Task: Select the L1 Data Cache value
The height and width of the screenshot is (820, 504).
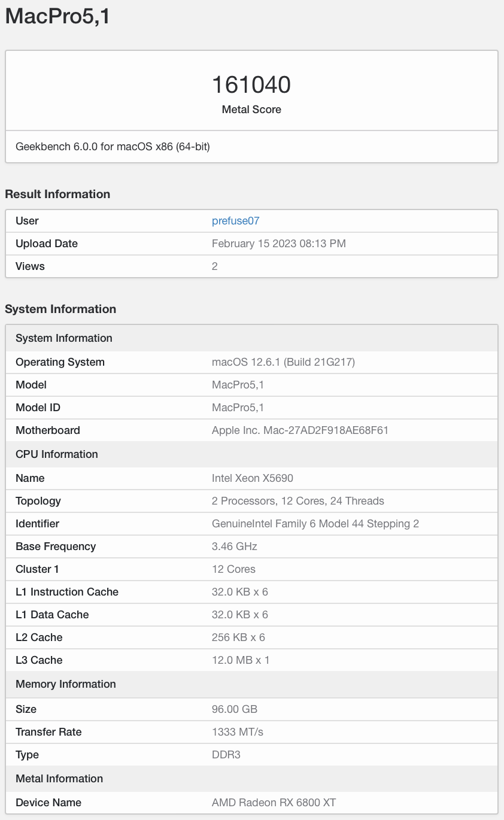Action: [240, 615]
